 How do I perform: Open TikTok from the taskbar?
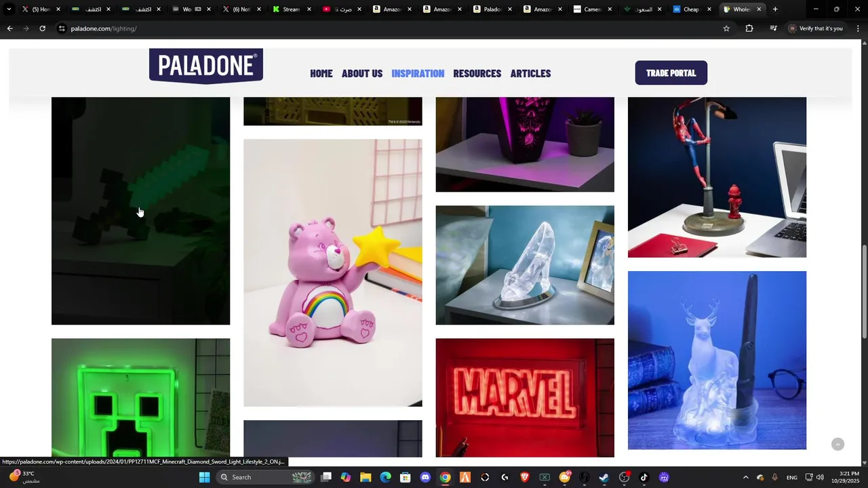[644, 477]
